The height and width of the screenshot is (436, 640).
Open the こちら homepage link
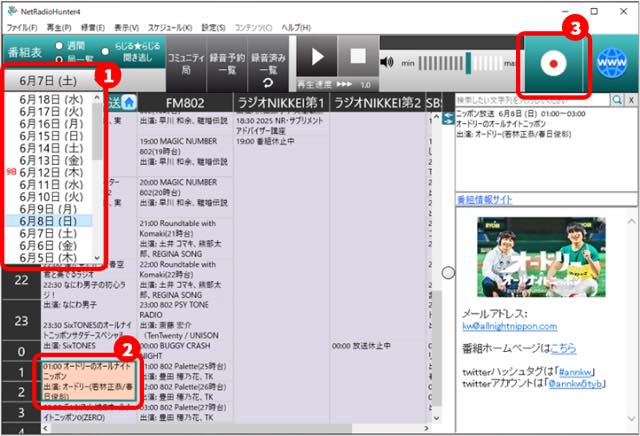pos(563,348)
